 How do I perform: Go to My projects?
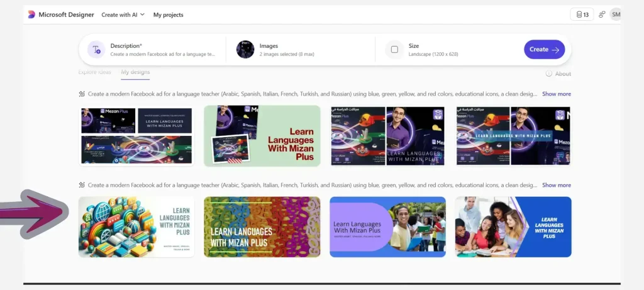[169, 15]
